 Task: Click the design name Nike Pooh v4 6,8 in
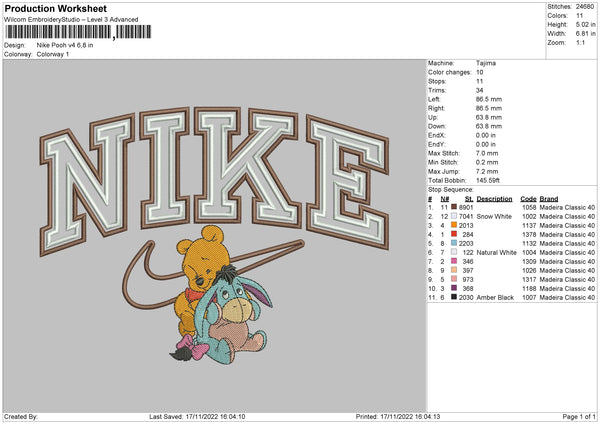point(65,45)
